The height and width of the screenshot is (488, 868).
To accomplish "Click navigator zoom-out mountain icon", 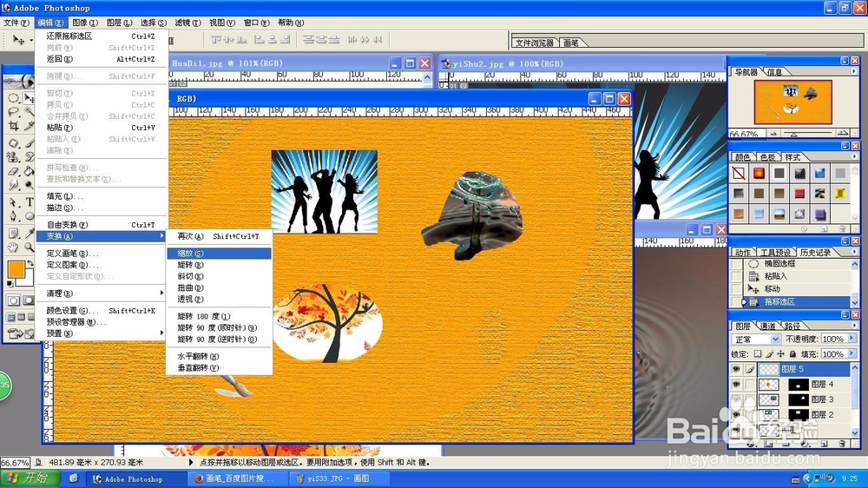I will pyautogui.click(x=773, y=134).
